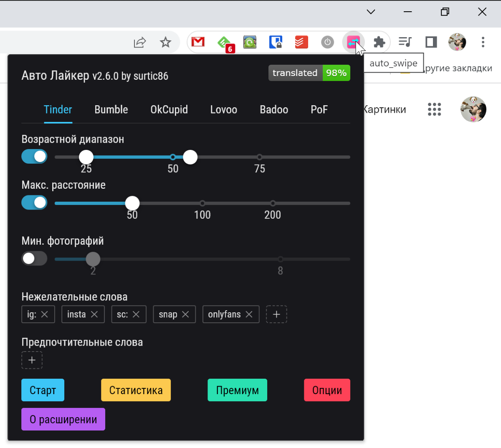The image size is (501, 448).
Task: Click the green refresh extension icon
Action: click(250, 42)
